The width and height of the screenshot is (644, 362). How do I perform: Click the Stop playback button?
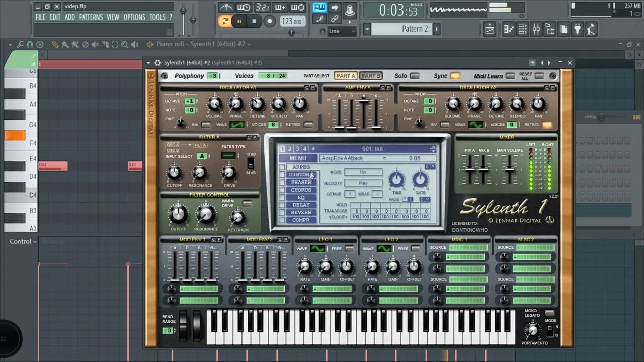point(254,21)
